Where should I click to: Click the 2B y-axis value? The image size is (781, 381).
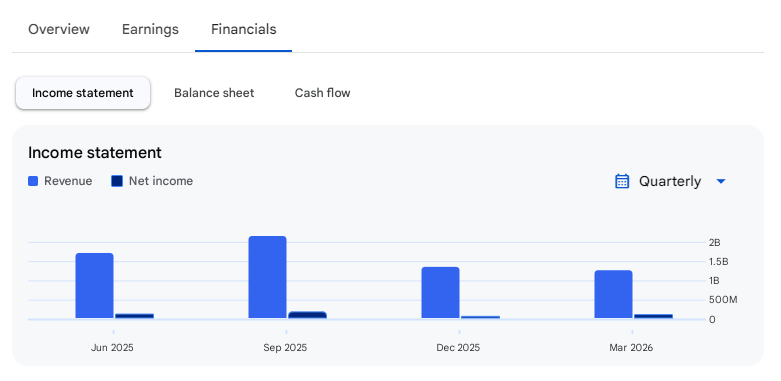coord(715,243)
